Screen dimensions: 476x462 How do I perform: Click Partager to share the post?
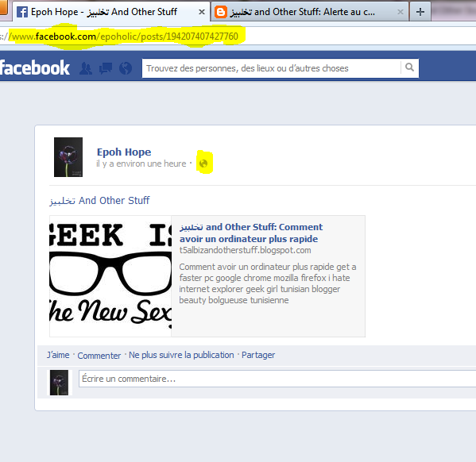[x=258, y=355]
